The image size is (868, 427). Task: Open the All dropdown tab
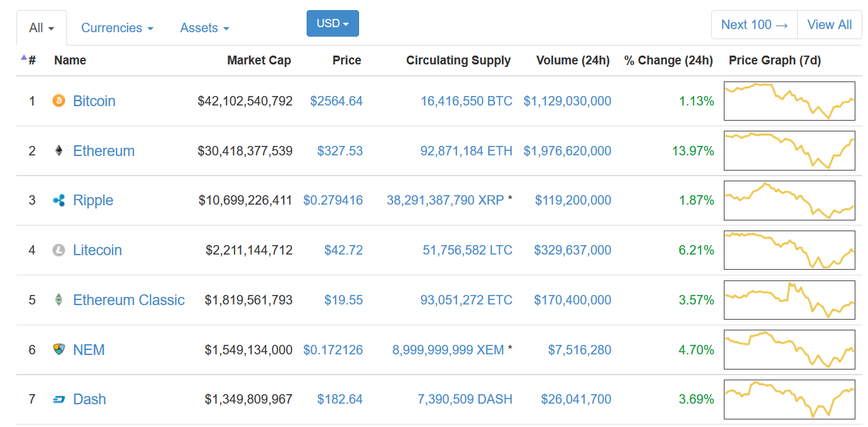42,28
